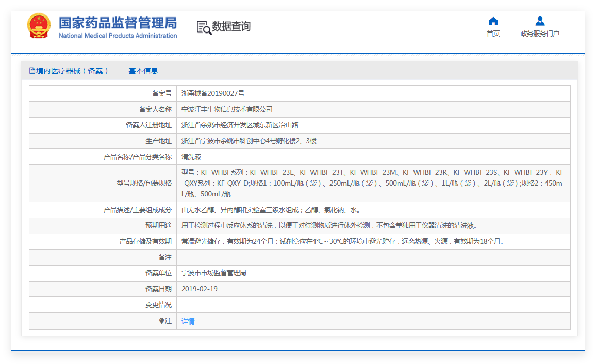Click the empty 备注 remarks cell
Viewport: 596px width, 364px height.
[373, 257]
